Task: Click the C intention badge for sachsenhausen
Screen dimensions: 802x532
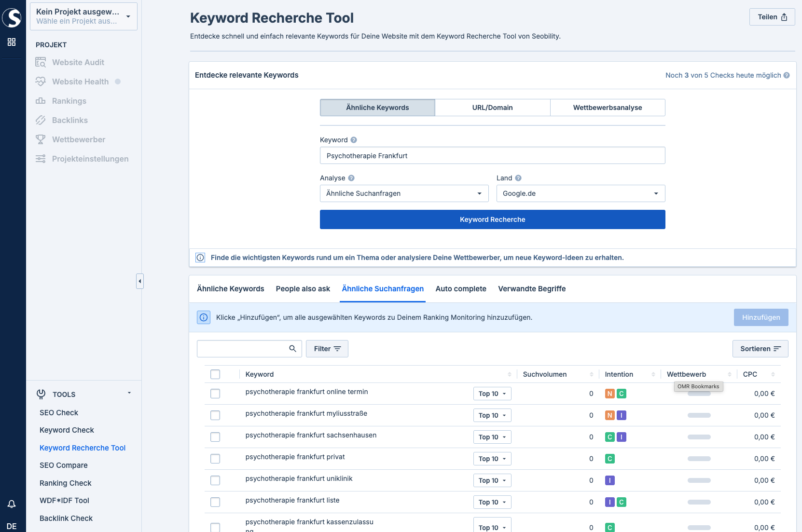Action: coord(610,437)
